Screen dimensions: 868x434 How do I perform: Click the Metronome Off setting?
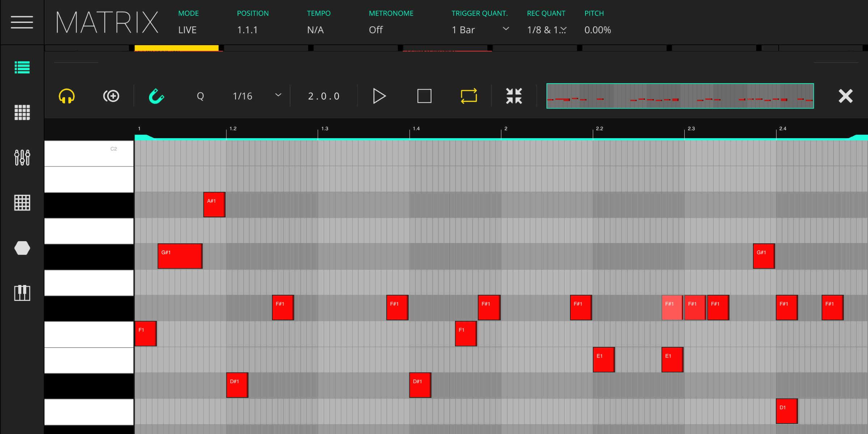click(x=376, y=30)
